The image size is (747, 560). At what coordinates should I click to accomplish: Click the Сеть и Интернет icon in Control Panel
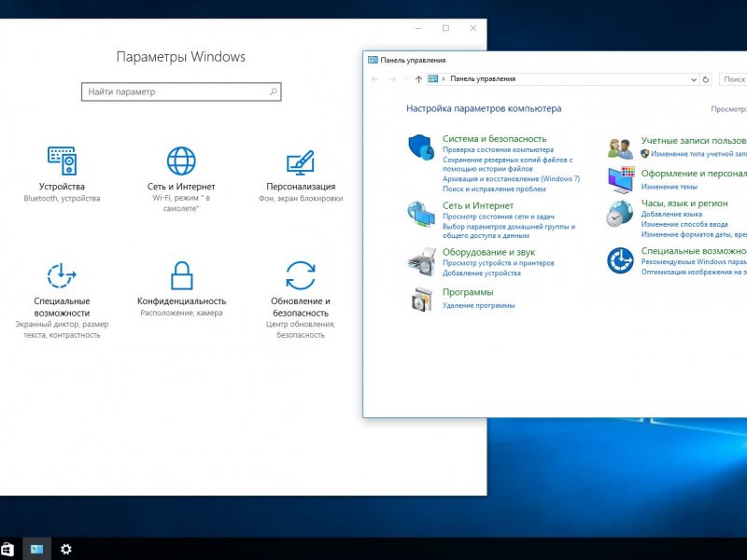tap(421, 216)
